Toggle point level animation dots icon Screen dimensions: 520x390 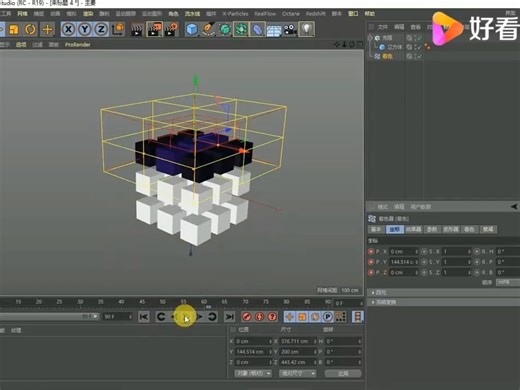pyautogui.click(x=340, y=317)
